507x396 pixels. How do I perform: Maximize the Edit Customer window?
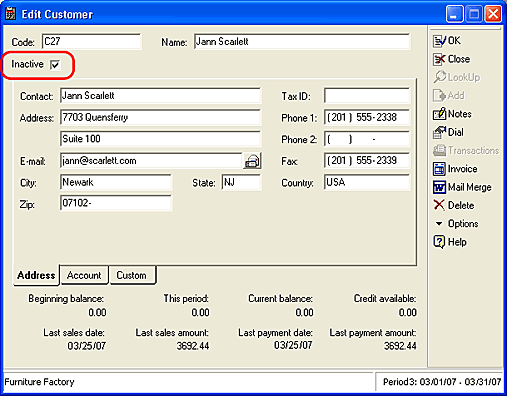point(474,14)
